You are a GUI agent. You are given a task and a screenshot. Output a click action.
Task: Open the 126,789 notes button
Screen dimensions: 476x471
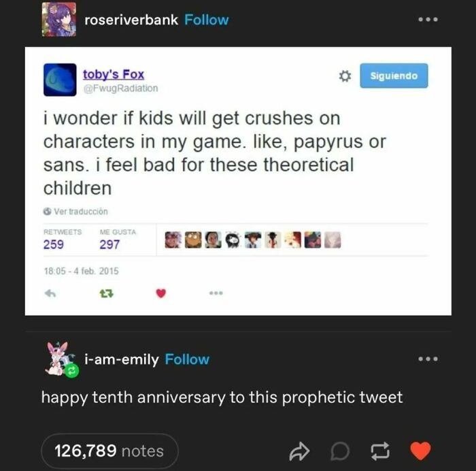click(x=109, y=451)
